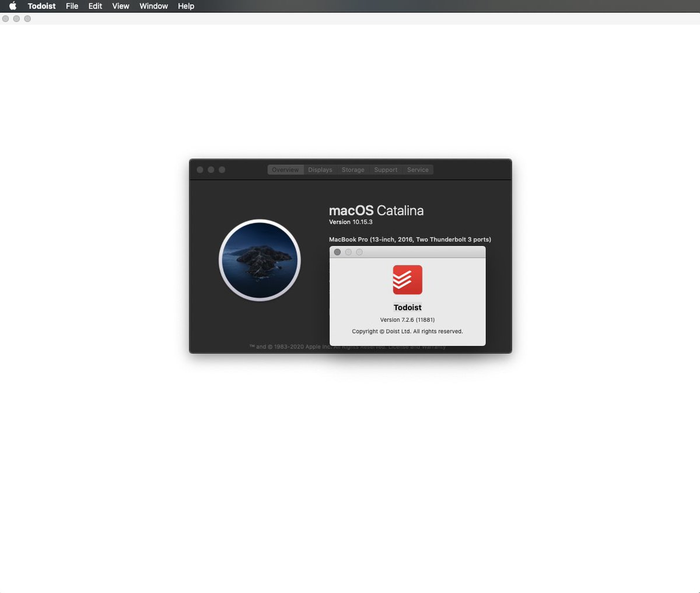700x593 pixels.
Task: Click the Version 7.2.6 (11881) text
Action: point(407,320)
